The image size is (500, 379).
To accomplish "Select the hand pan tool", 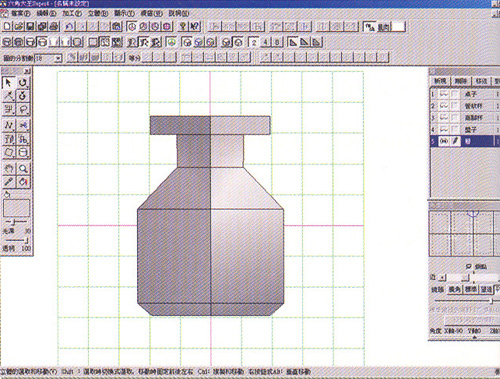I will coord(9,169).
